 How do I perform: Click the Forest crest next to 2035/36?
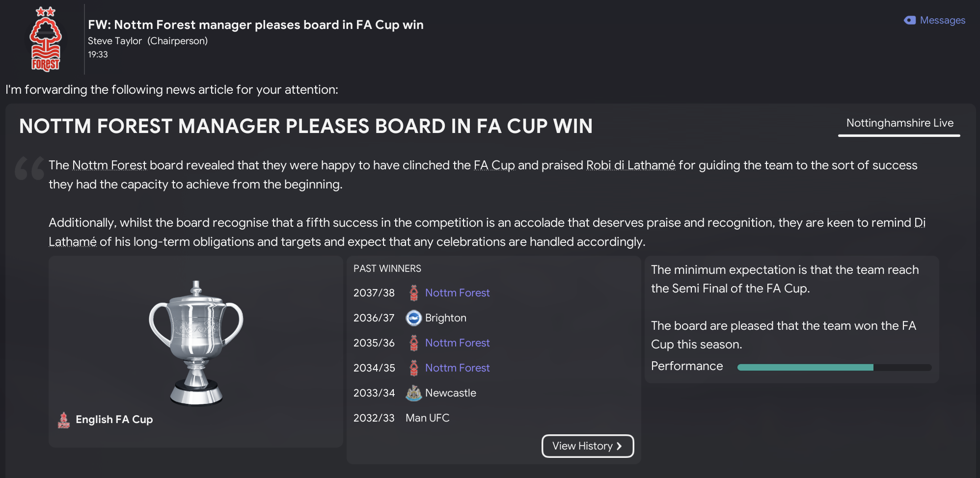413,343
